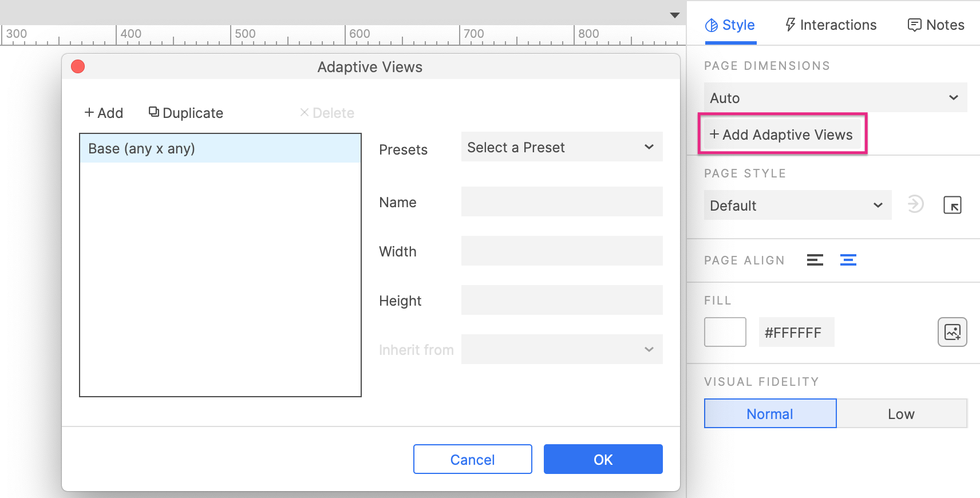Click the apply page style arrow icon
980x498 pixels.
point(915,204)
